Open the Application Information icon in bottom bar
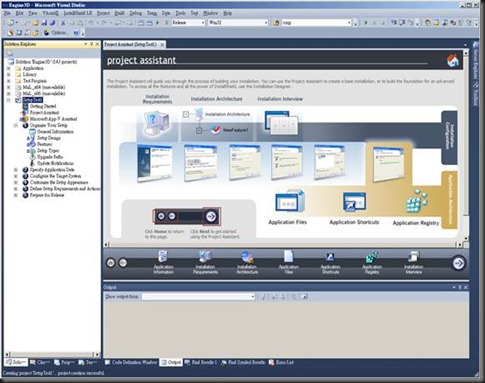 163,262
